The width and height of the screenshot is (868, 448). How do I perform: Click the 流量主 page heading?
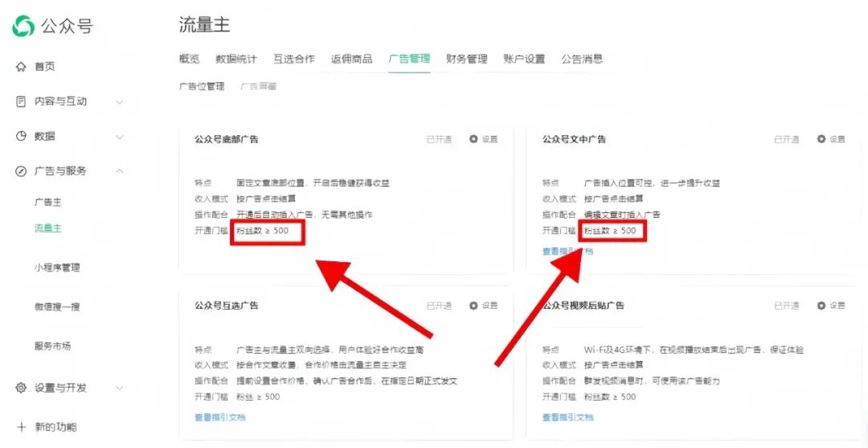(x=204, y=25)
